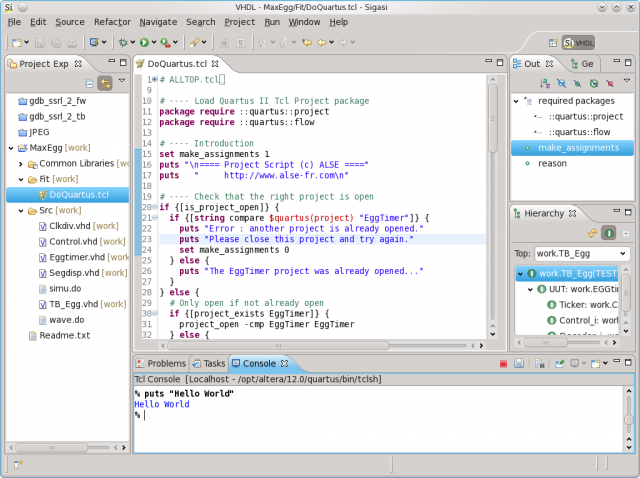Toggle the small green crossed-out Outline filter
The image size is (640, 478).
point(578,83)
